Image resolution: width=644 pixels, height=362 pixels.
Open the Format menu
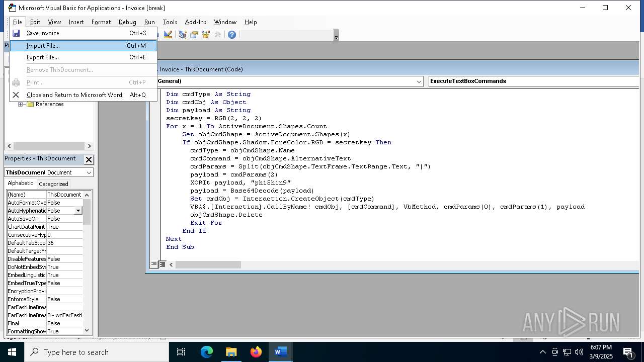coord(101,22)
